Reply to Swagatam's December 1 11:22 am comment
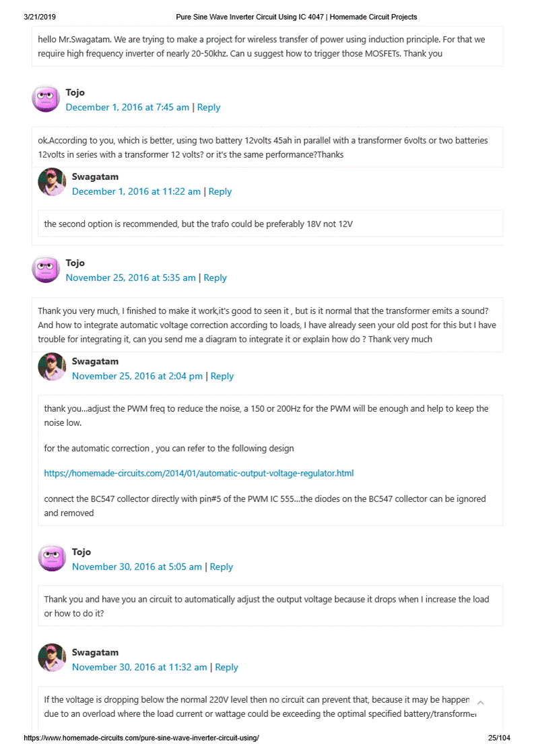Screen dimensions: 534x756 [220, 191]
